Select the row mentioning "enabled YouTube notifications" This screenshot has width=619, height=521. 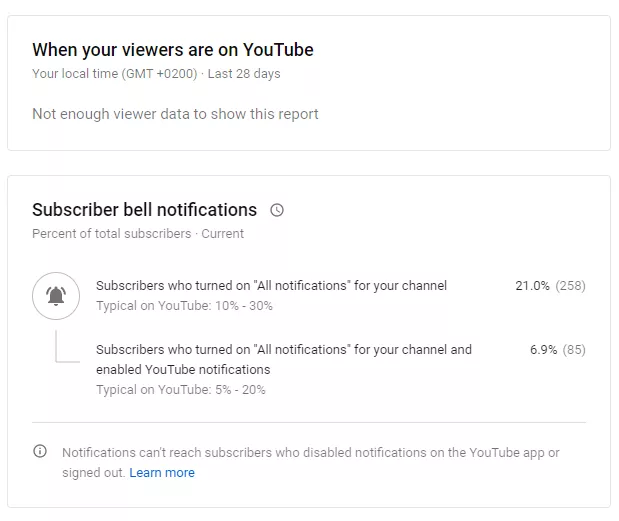point(283,359)
